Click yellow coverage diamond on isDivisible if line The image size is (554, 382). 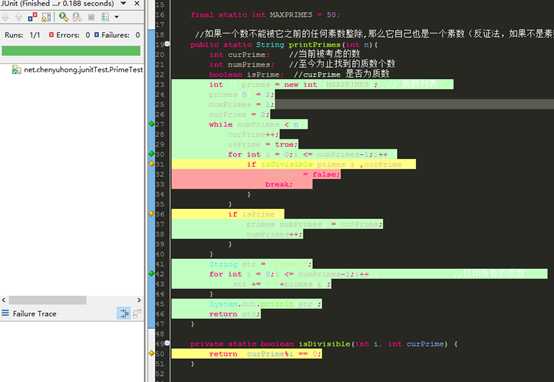click(152, 164)
